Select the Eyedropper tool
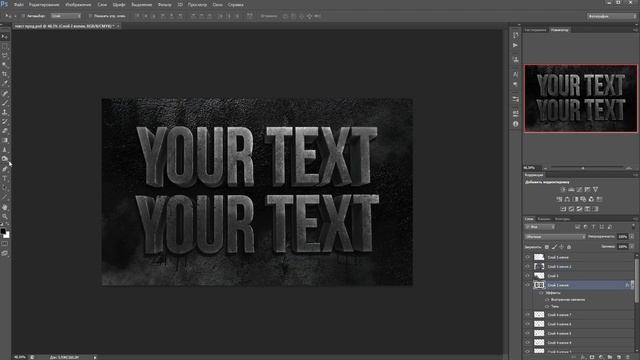The width and height of the screenshot is (640, 360). coord(4,84)
